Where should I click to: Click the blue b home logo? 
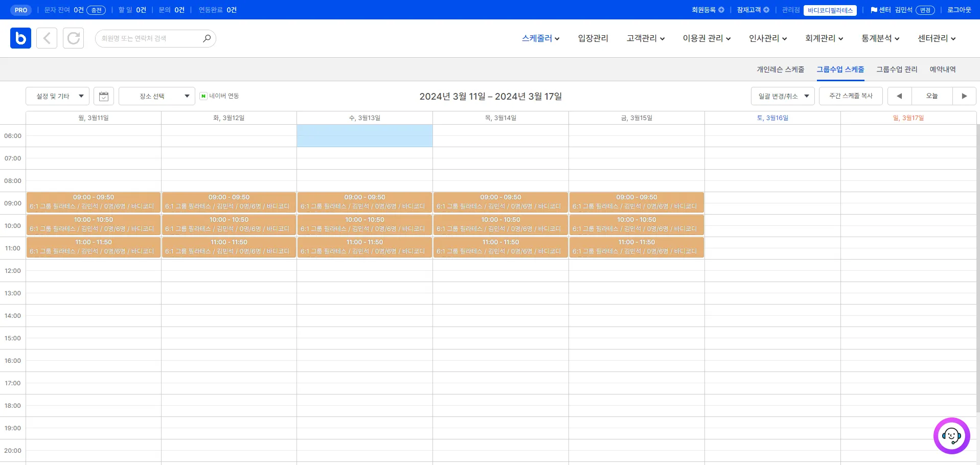click(20, 38)
